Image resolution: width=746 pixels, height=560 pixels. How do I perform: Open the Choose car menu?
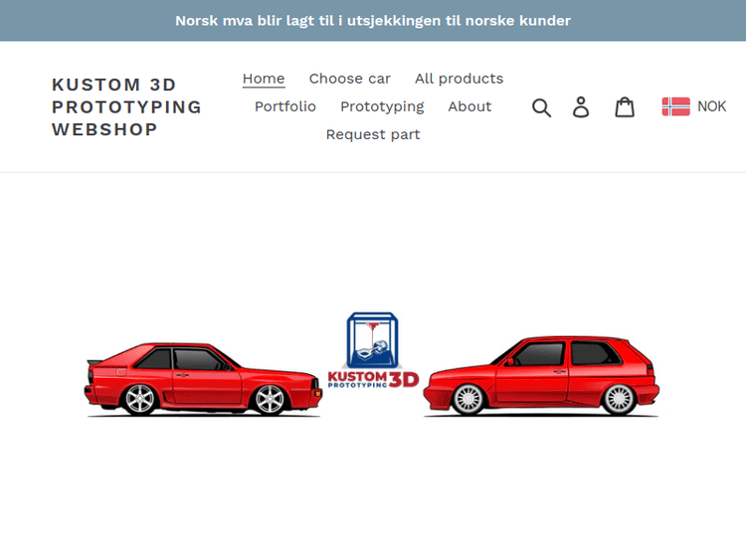[350, 79]
